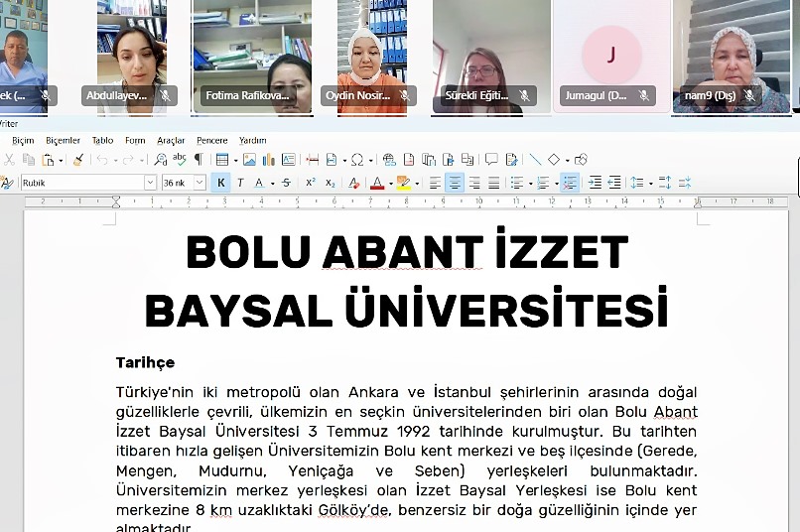Image resolution: width=800 pixels, height=532 pixels.
Task: Increase indent of paragraph
Action: coord(595,183)
